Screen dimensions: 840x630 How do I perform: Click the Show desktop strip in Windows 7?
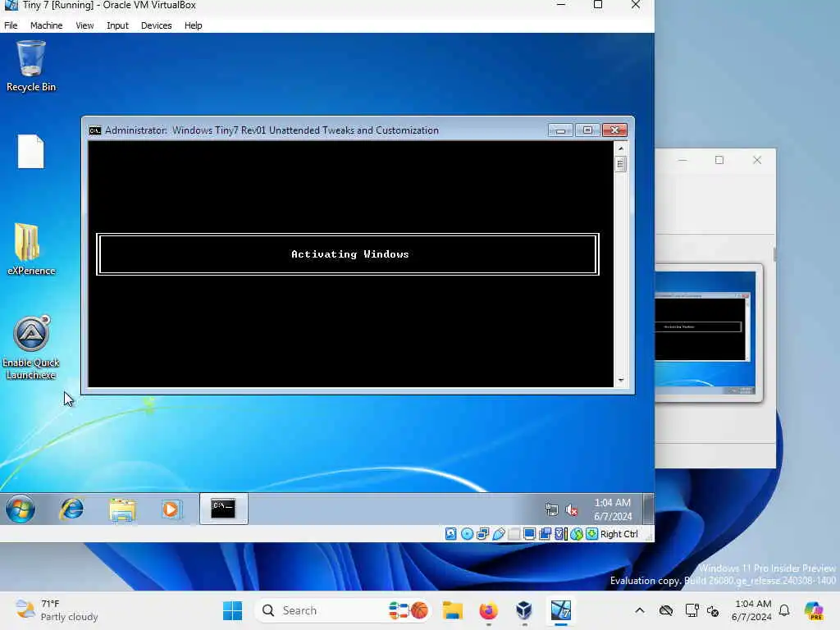tap(648, 509)
